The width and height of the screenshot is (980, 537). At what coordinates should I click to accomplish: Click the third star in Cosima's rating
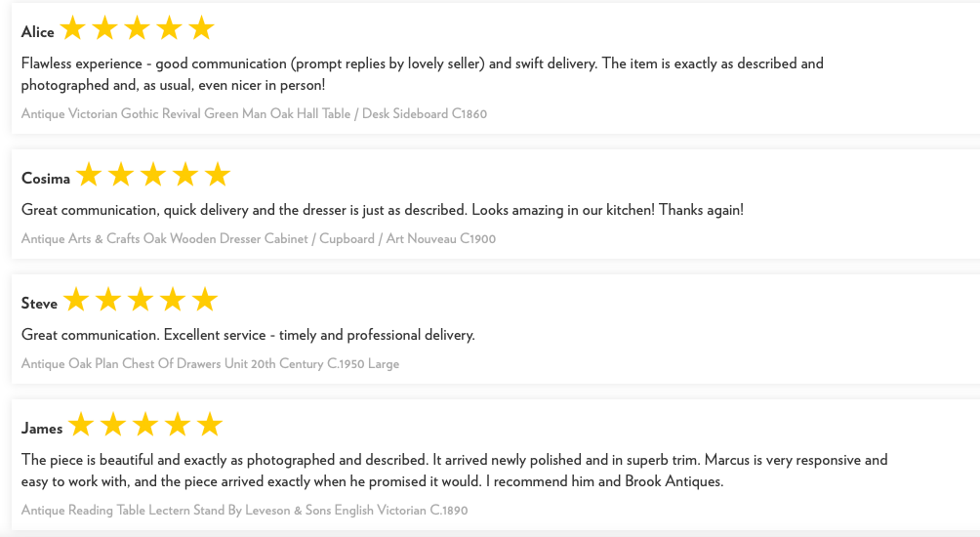153,175
